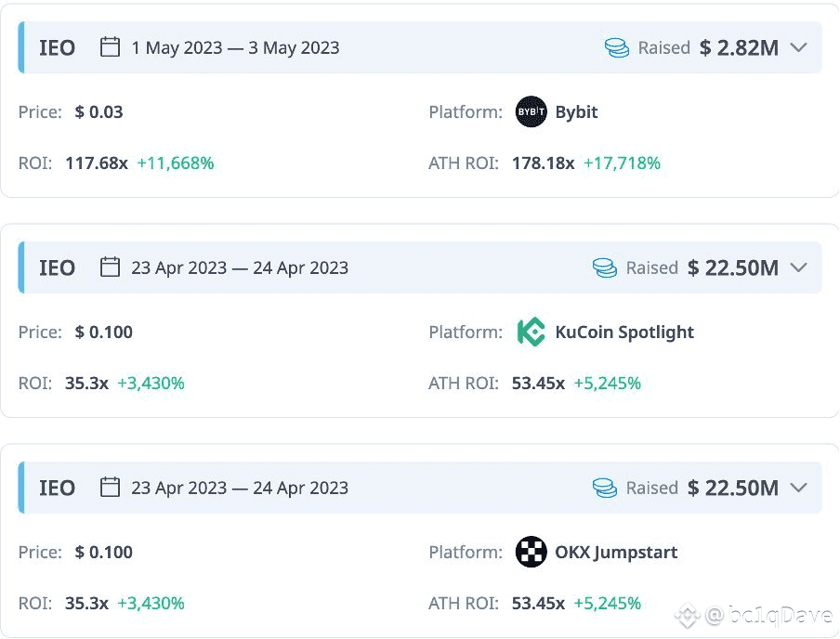Click the 1 May 2023 — 3 May 2023 date range
The width and height of the screenshot is (840, 639).
click(235, 47)
